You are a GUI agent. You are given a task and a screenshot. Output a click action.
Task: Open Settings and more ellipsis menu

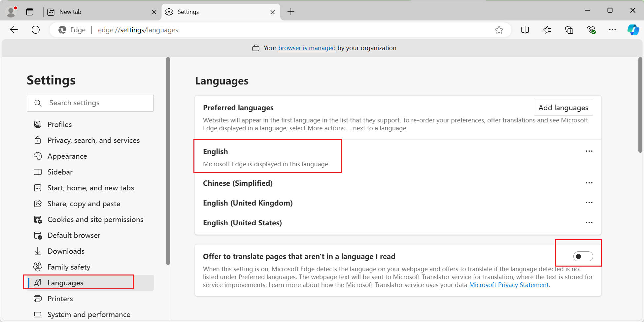612,30
